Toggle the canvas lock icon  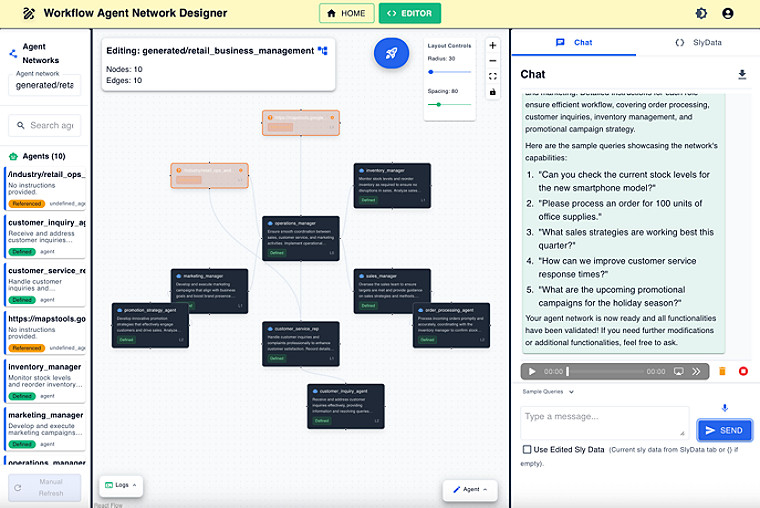(x=492, y=92)
